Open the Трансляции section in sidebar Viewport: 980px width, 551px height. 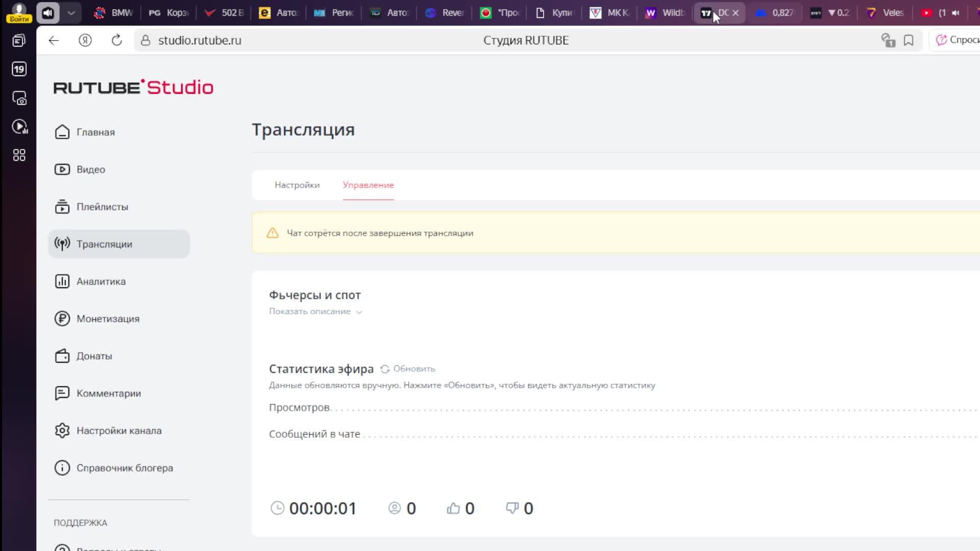click(x=104, y=244)
